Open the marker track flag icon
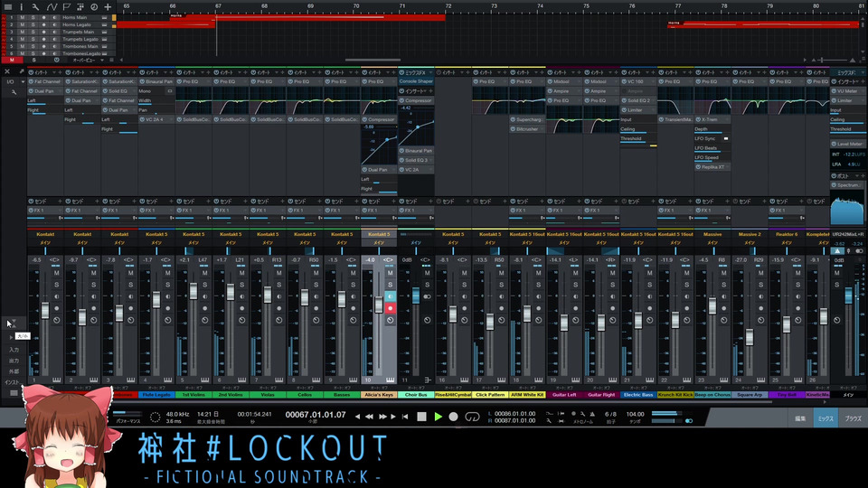868x488 pixels. coord(66,6)
